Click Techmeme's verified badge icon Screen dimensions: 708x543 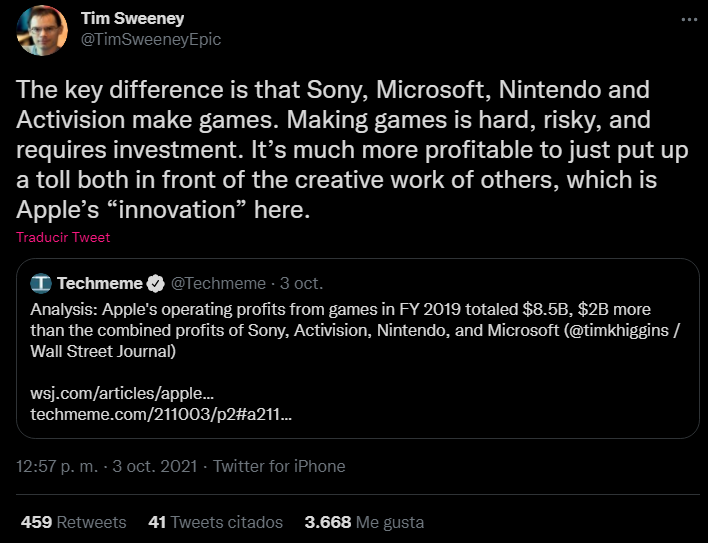[157, 283]
